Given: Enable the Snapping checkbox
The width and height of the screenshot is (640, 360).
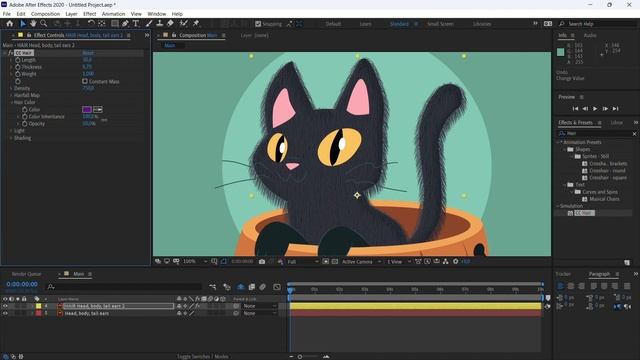Looking at the screenshot, I should pyautogui.click(x=258, y=24).
